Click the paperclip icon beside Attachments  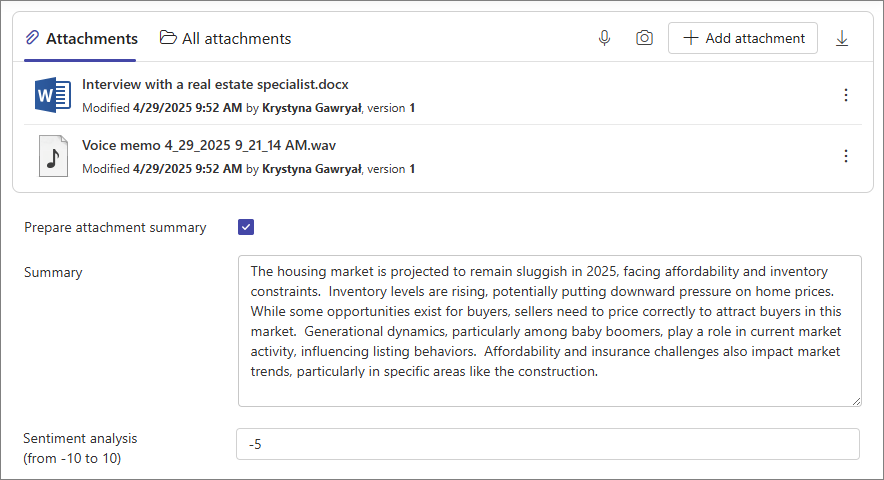click(x=32, y=38)
